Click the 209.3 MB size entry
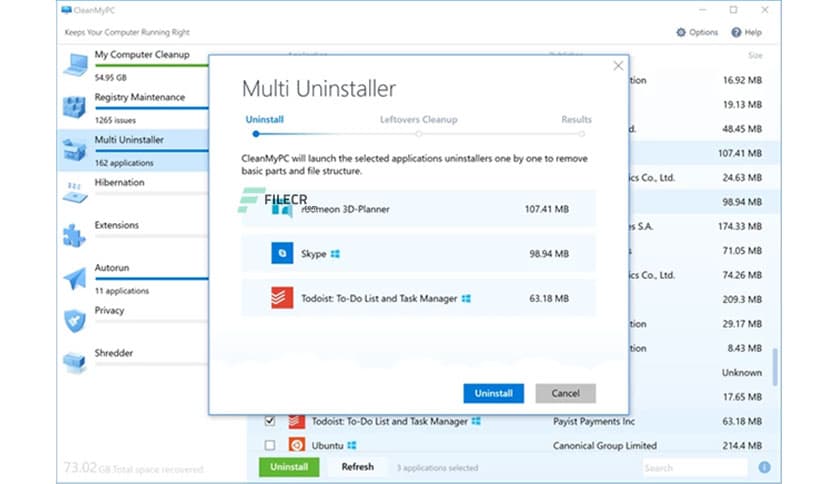836x484 pixels. click(x=742, y=300)
